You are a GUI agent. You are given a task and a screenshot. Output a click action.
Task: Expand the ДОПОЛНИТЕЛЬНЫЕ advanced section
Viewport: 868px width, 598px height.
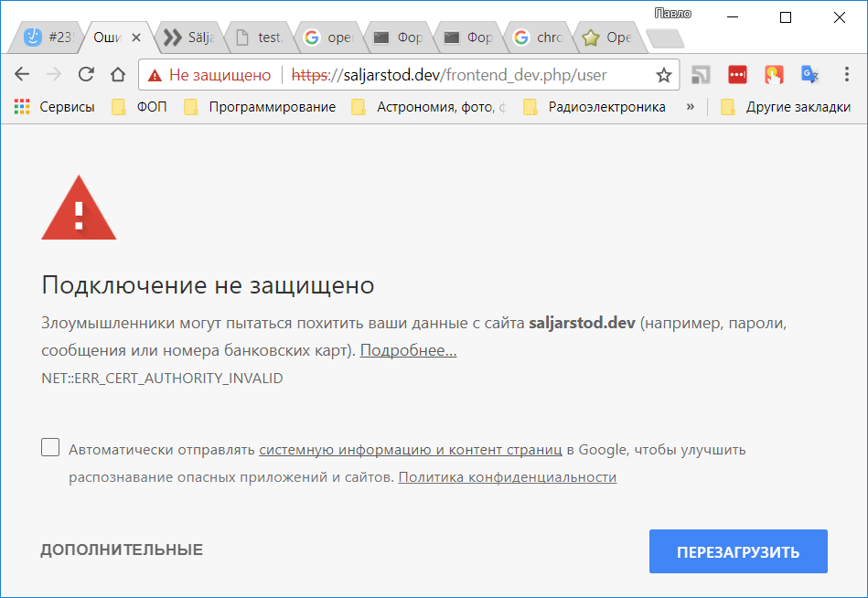click(122, 550)
